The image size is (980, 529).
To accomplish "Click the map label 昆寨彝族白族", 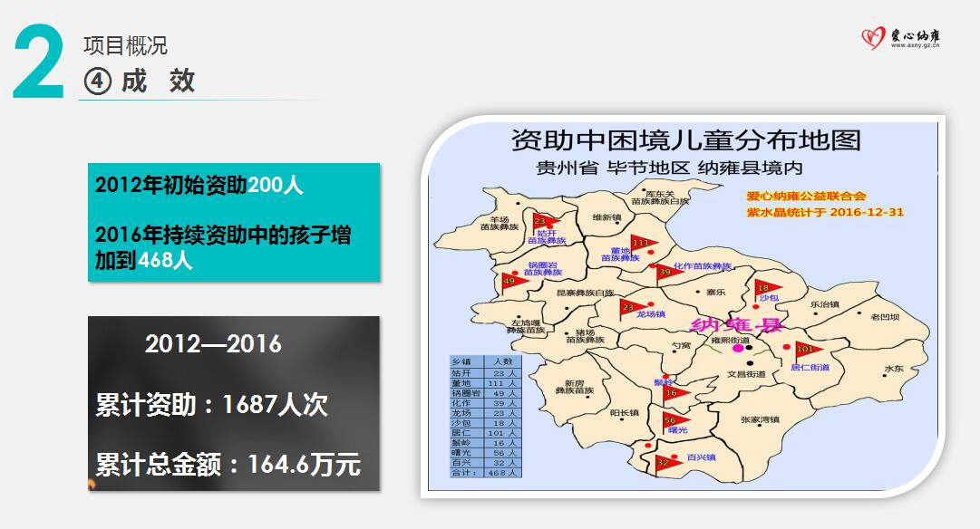I will (x=585, y=293).
